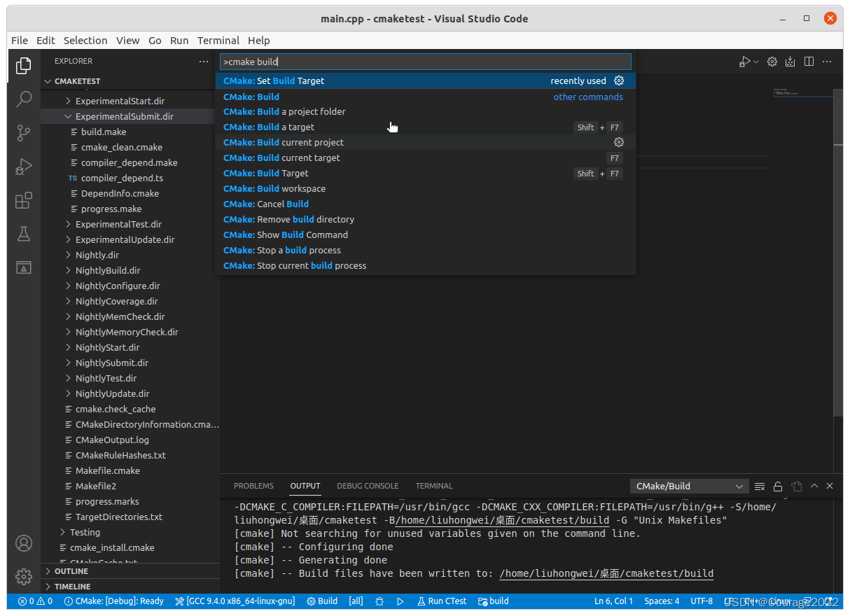The width and height of the screenshot is (850, 616).
Task: Switch to the DEBUG CONSOLE tab
Action: [368, 486]
